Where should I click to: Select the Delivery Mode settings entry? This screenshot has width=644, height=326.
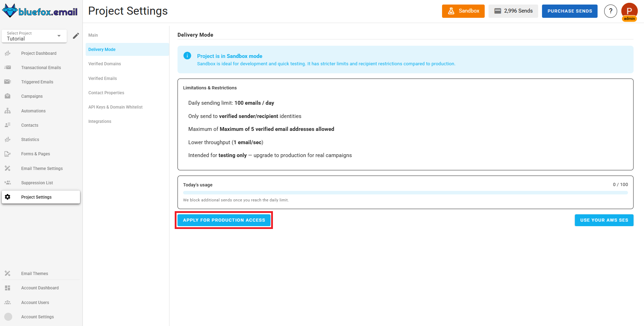[102, 49]
